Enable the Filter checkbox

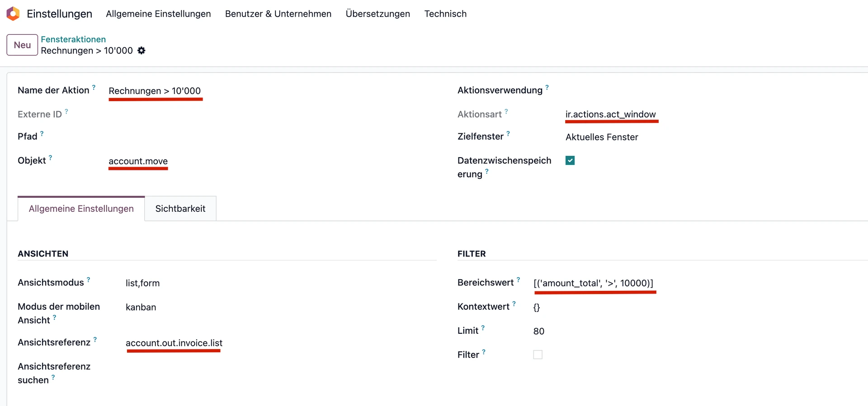pos(538,355)
